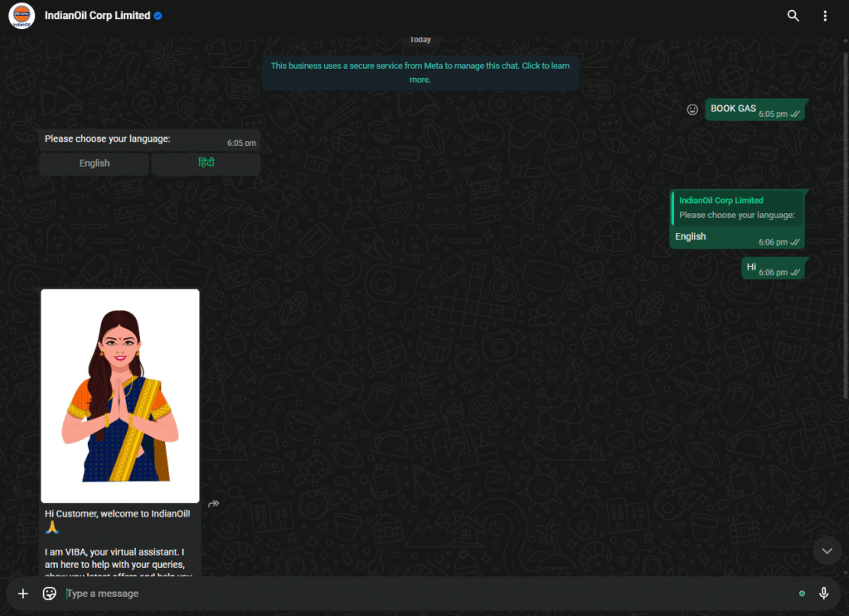Click the English reply text in sent bubble
Viewport: 849px width, 616px height.
coord(691,236)
